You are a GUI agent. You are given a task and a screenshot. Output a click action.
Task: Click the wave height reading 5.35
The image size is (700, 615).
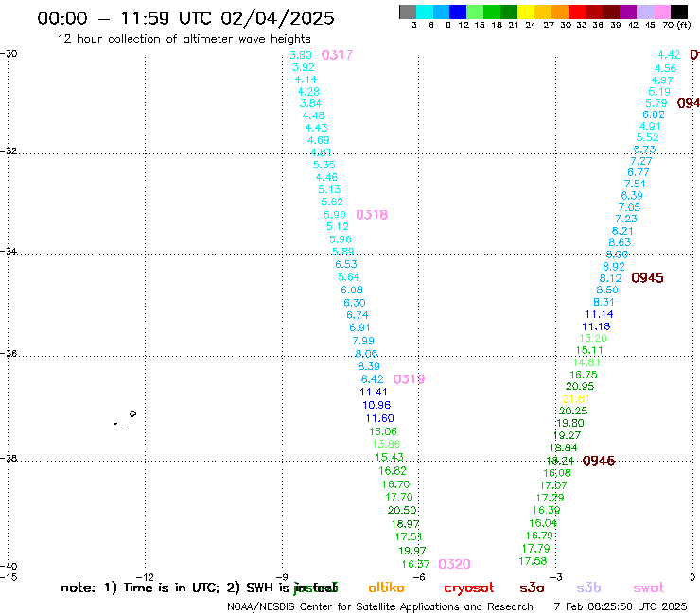324,165
